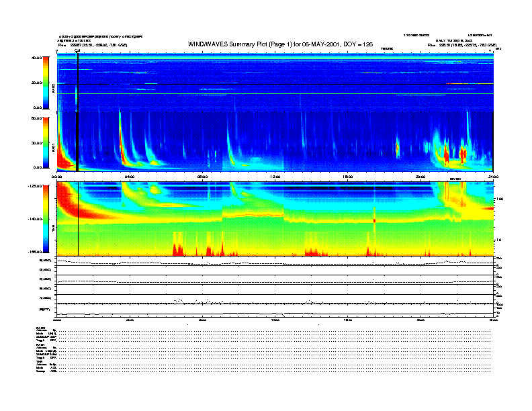Click the 24:00 time axis label
Screen dimensions: 532x411
493,177
